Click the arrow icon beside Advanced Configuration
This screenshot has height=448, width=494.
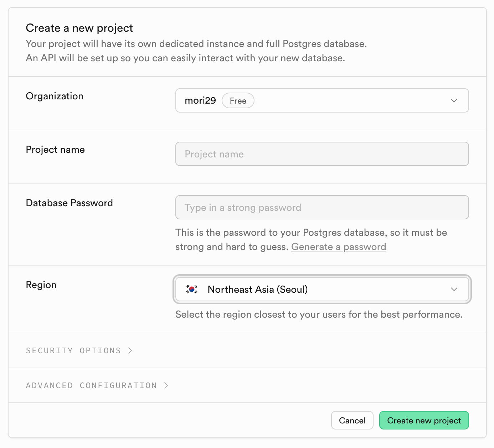click(x=166, y=386)
